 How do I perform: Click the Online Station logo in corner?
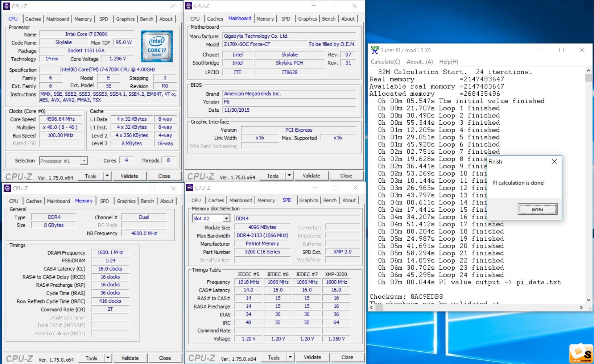(x=581, y=353)
